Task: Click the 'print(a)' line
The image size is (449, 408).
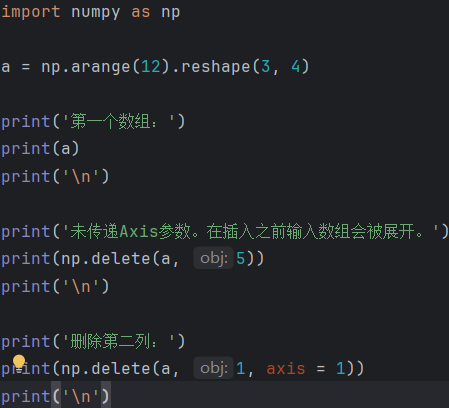Action: (x=40, y=149)
